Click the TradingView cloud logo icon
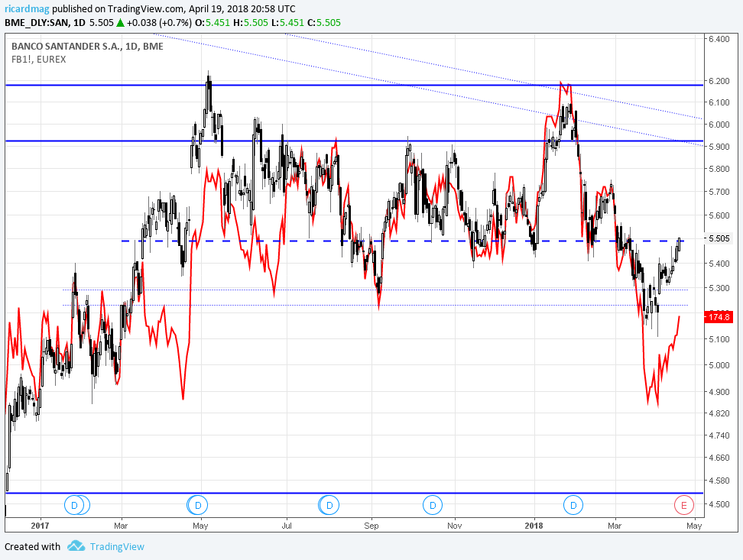The height and width of the screenshot is (560, 743). pos(76,545)
